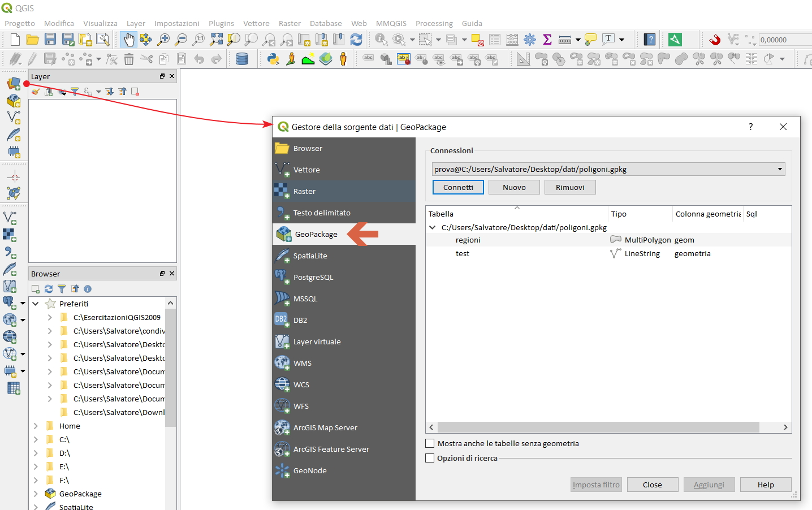This screenshot has width=812, height=510.
Task: Select PostgreSQL in the data source list
Action: 313,278
